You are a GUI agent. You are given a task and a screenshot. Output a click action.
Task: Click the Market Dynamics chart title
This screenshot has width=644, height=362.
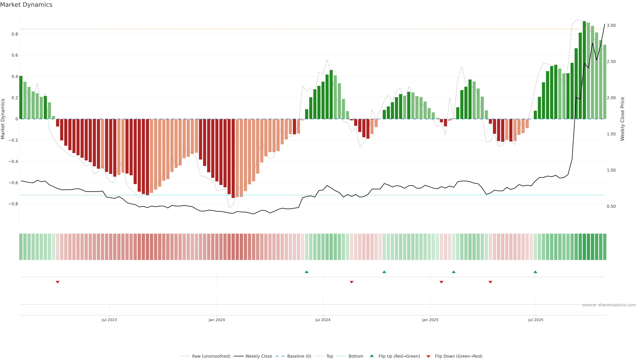[x=26, y=5]
